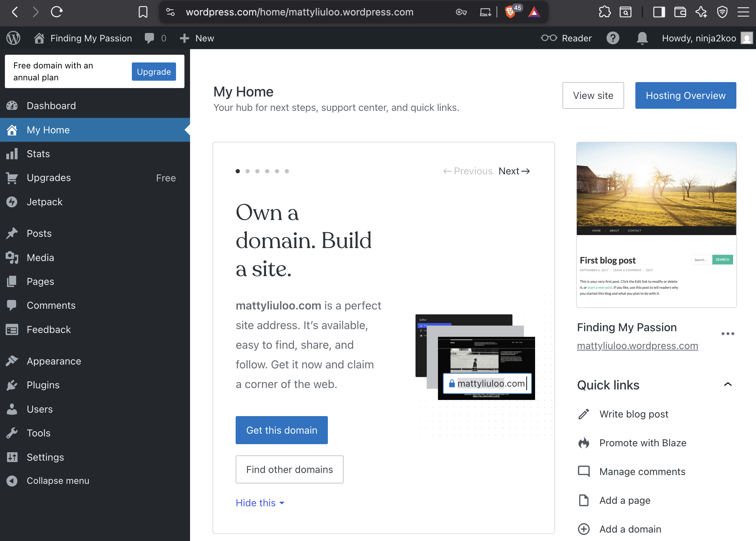The height and width of the screenshot is (541, 756).
Task: Click the Get this domain button
Action: [282, 430]
